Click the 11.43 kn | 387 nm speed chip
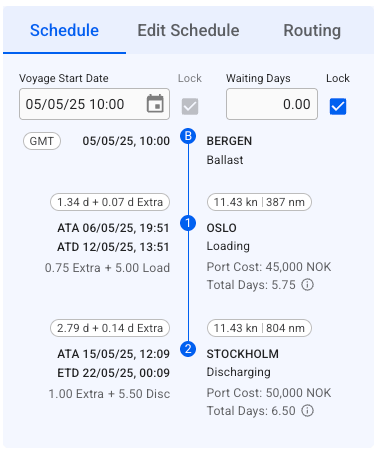This screenshot has height=452, width=378. 259,202
